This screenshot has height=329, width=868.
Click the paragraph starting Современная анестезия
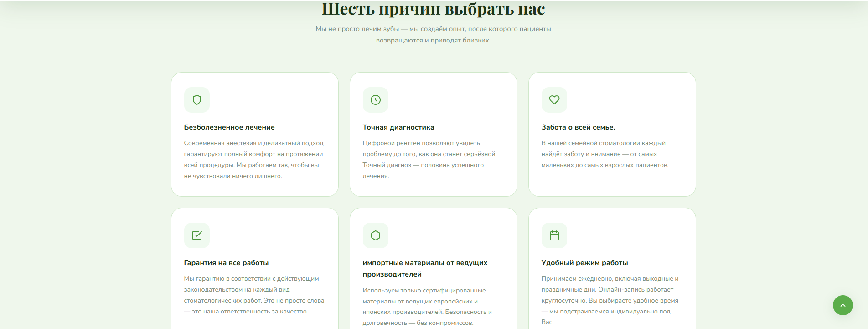coord(254,160)
